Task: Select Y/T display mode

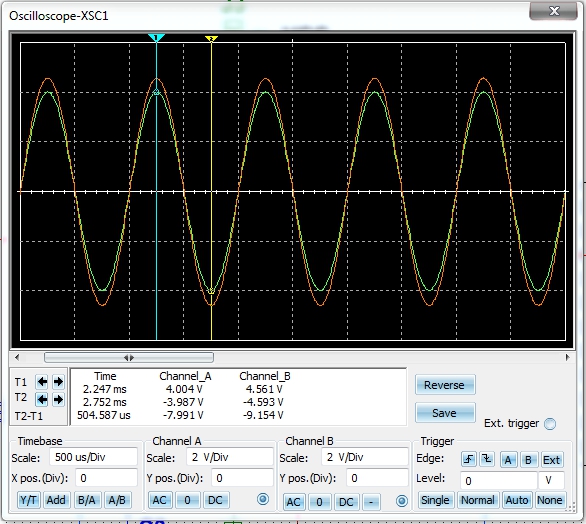Action: (x=29, y=500)
